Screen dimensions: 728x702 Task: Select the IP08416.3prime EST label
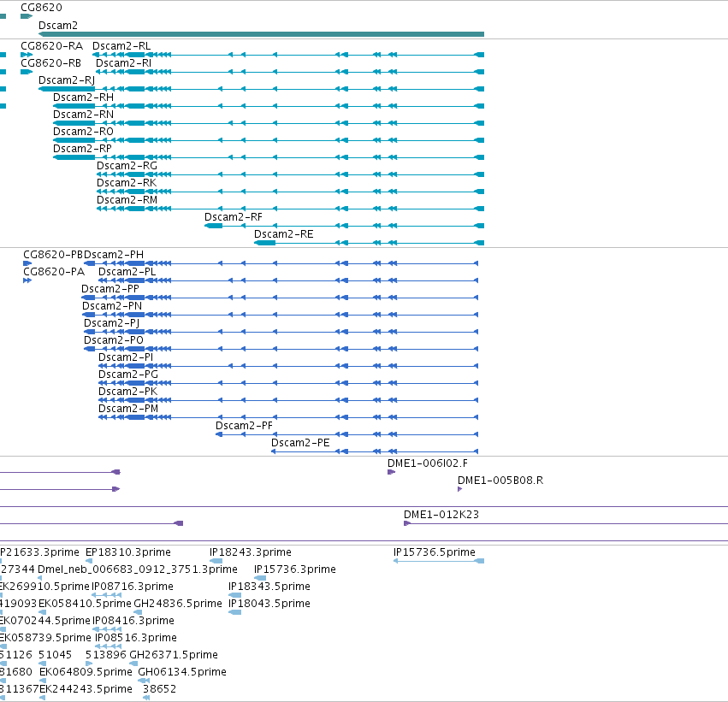tap(133, 621)
